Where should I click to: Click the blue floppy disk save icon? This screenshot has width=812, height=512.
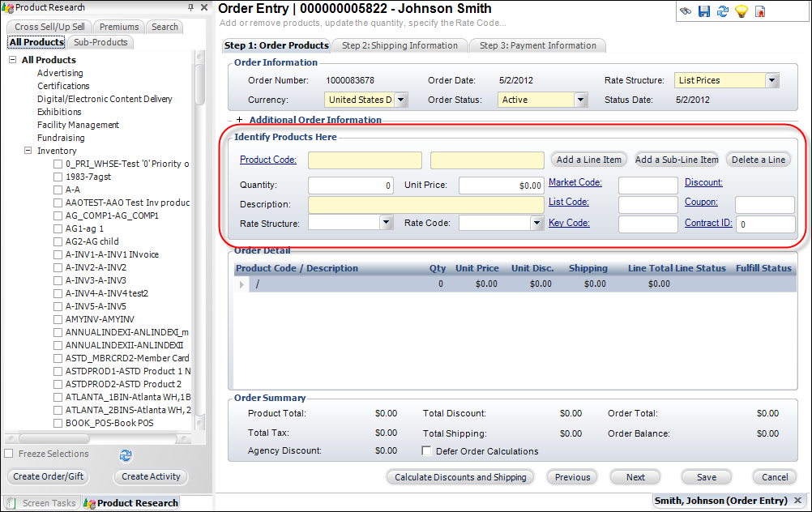click(x=703, y=11)
